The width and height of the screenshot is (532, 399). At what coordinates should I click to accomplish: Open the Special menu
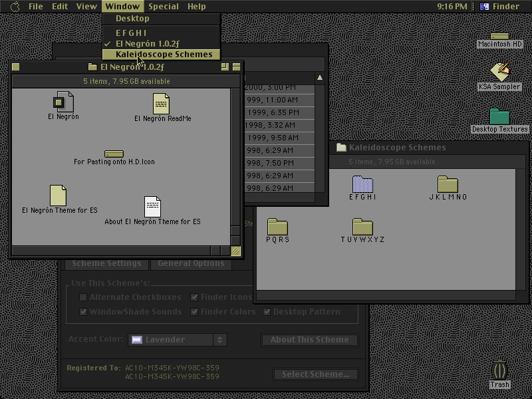click(x=163, y=7)
